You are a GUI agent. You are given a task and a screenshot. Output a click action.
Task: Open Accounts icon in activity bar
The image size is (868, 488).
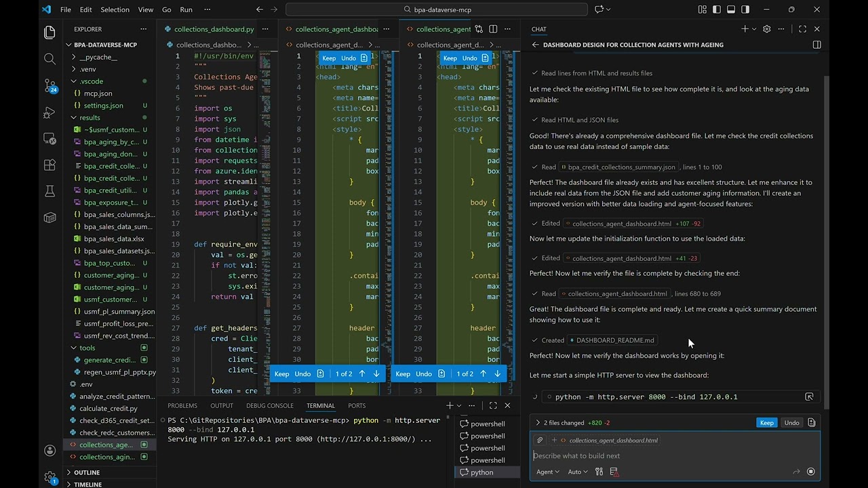coord(50,450)
